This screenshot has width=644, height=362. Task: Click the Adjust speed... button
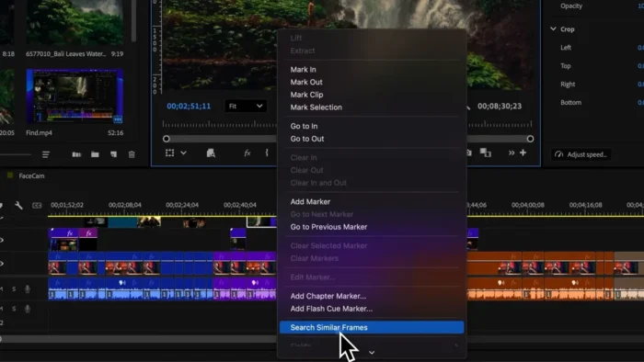point(581,154)
